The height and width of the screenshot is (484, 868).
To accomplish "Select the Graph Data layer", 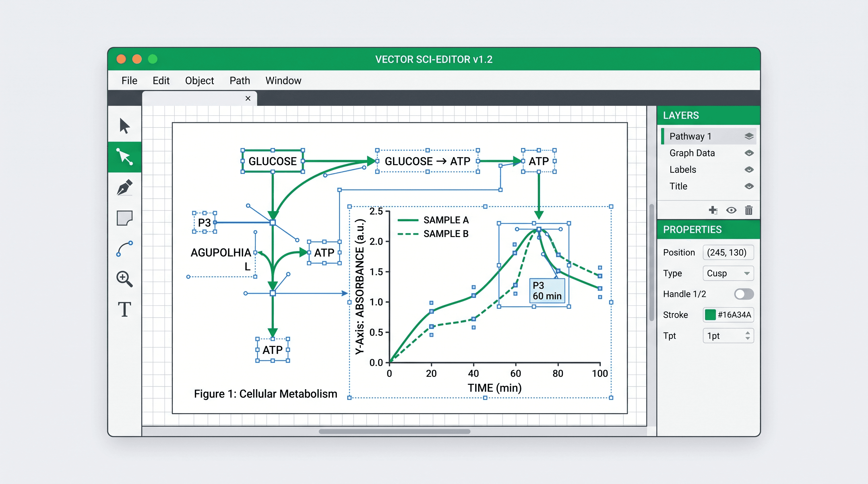I will 708,153.
